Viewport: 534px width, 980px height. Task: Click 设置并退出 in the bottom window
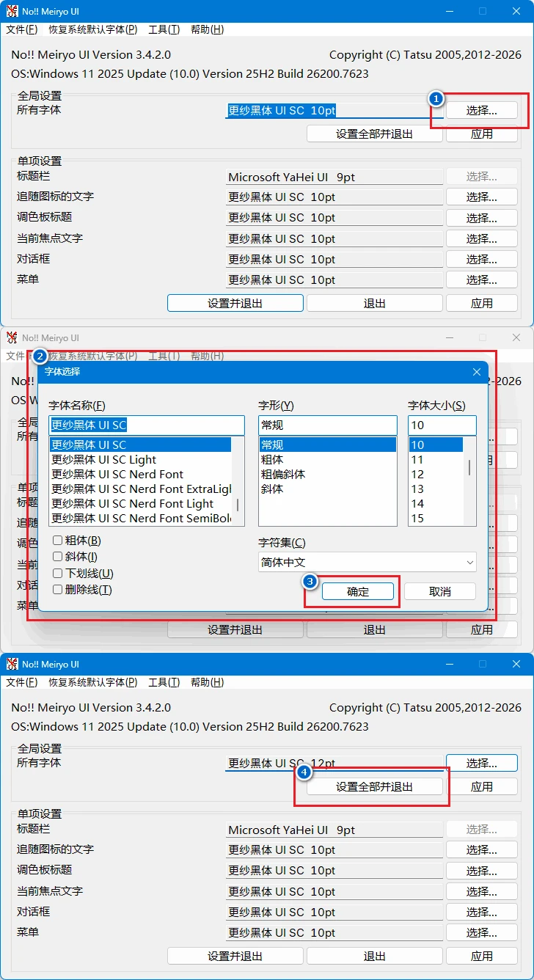click(235, 956)
